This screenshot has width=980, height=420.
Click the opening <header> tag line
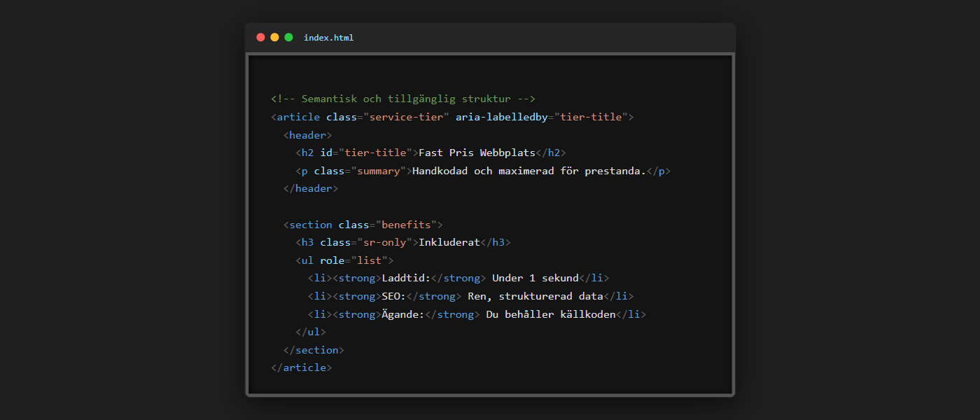307,135
